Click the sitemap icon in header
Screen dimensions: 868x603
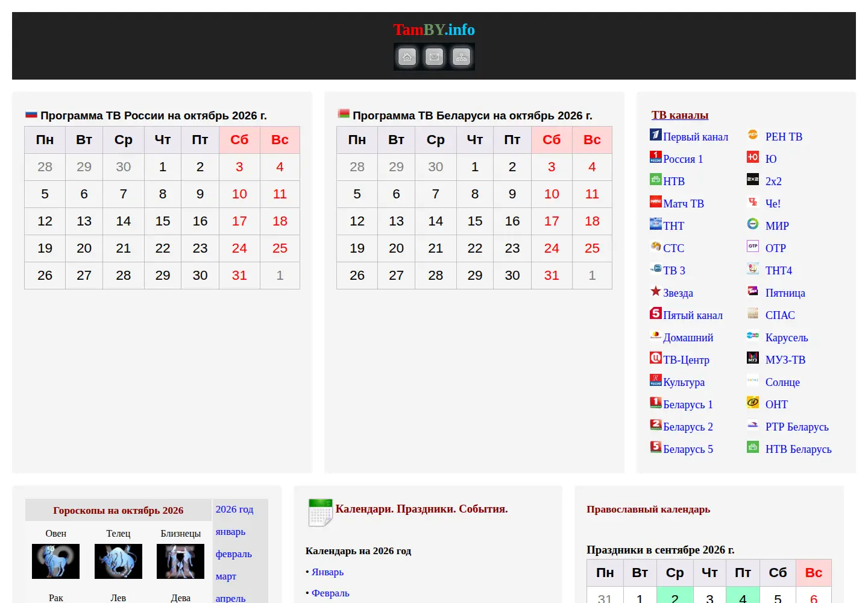click(x=461, y=57)
